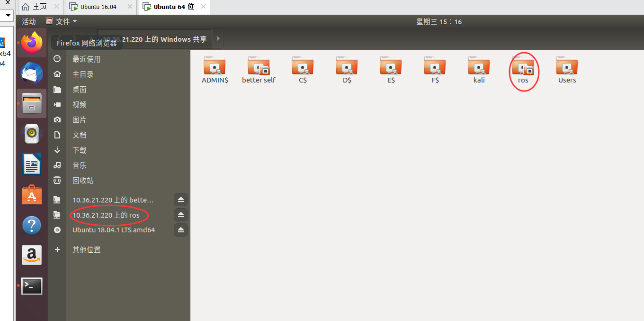This screenshot has height=321, width=644.
Task: Close the Ubuntu 64 位 tab
Action: [203, 7]
